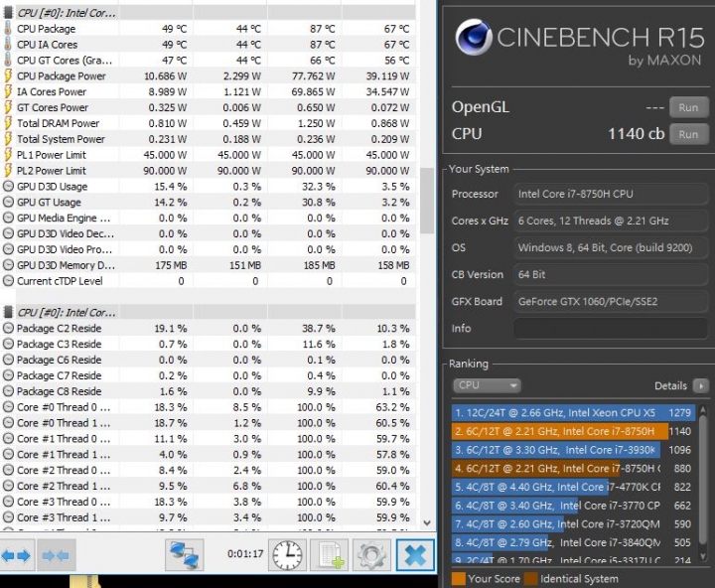Click Core #2 Thread 1 row label
715x588 pixels.
64,486
